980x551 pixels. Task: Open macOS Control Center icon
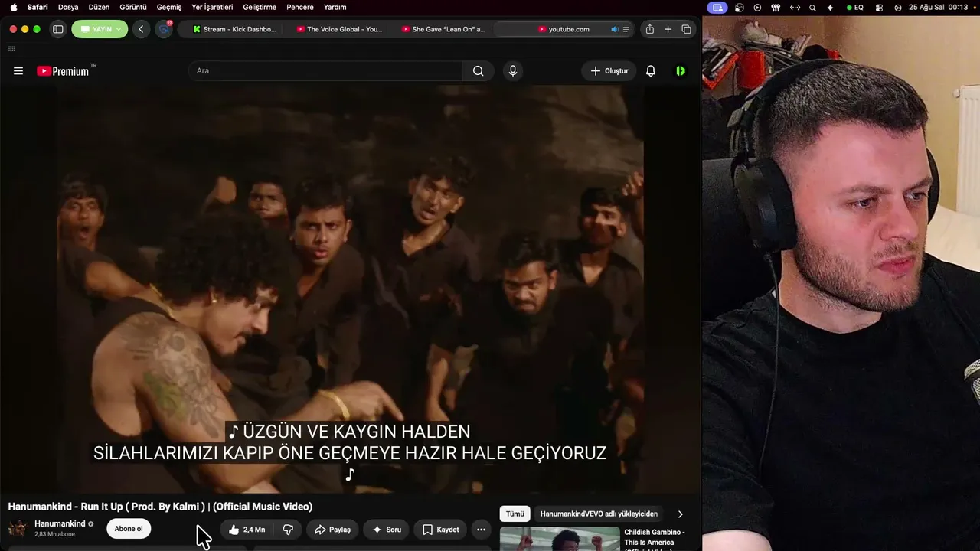coord(879,8)
